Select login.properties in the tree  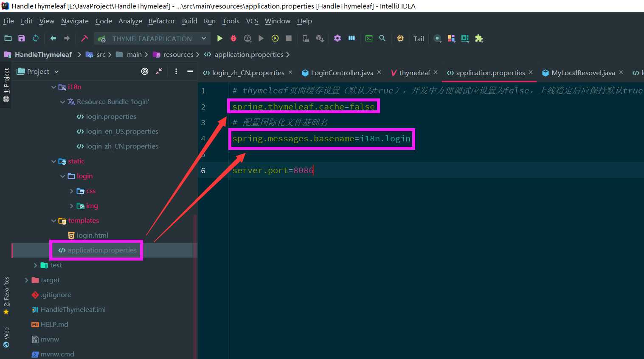(x=111, y=117)
